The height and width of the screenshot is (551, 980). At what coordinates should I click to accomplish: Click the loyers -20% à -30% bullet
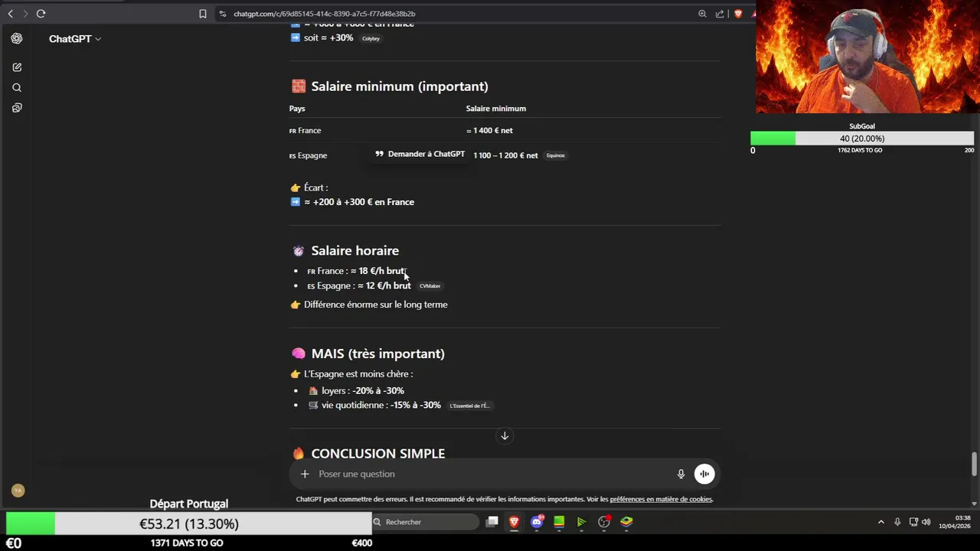[356, 390]
